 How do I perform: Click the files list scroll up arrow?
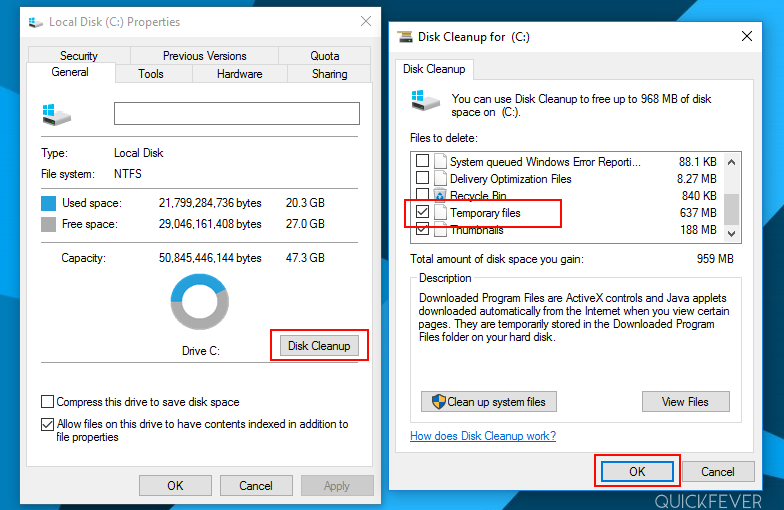[732, 162]
